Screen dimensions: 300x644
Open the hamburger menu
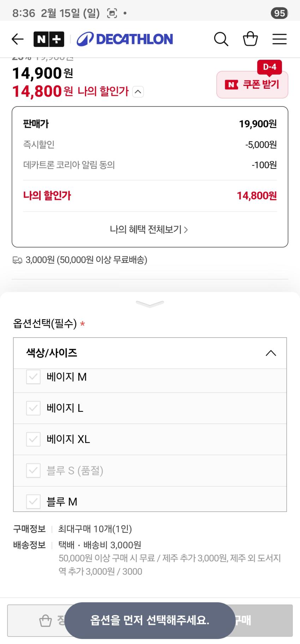point(279,39)
